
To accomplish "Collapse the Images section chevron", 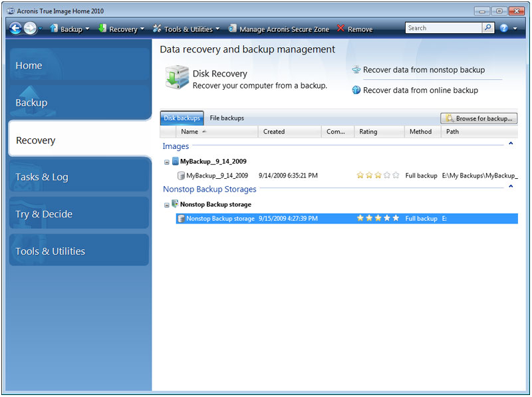I will point(510,144).
